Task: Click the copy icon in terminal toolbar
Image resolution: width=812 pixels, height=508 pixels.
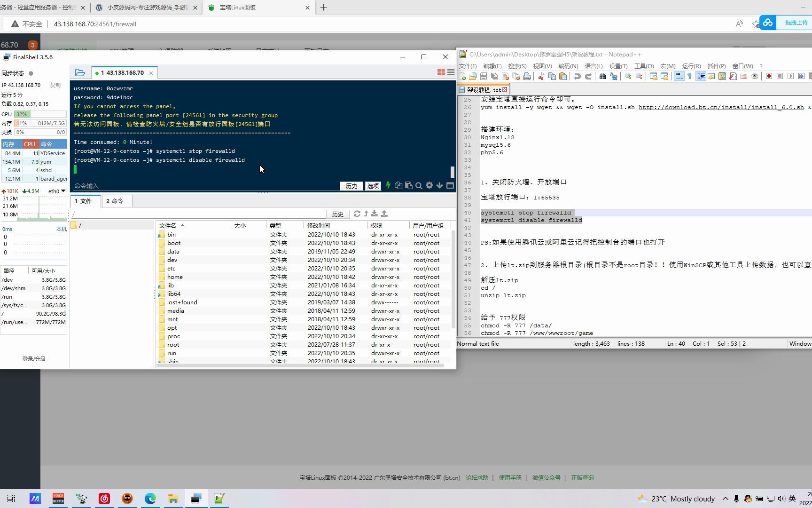Action: pos(398,185)
